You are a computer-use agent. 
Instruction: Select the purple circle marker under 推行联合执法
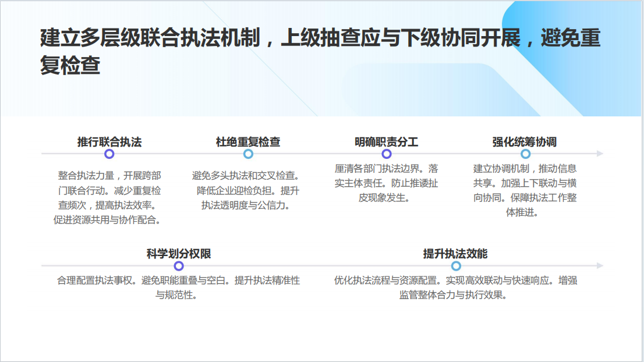pos(109,154)
